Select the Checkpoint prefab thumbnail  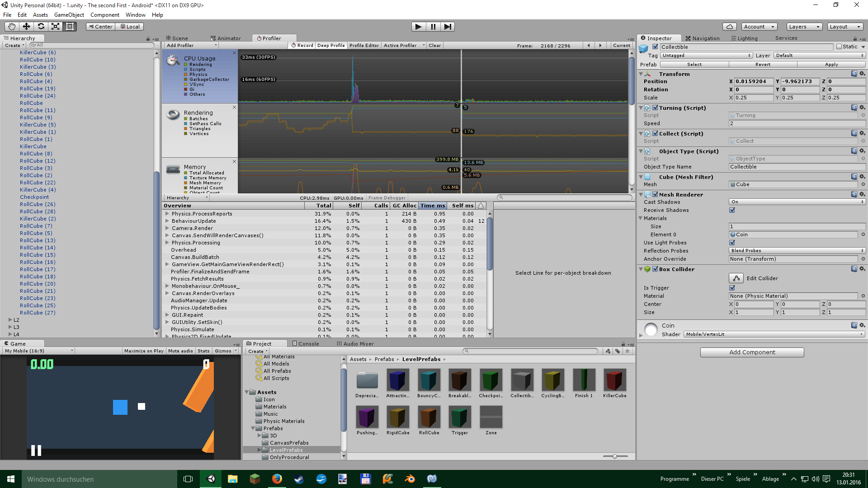[x=491, y=380]
